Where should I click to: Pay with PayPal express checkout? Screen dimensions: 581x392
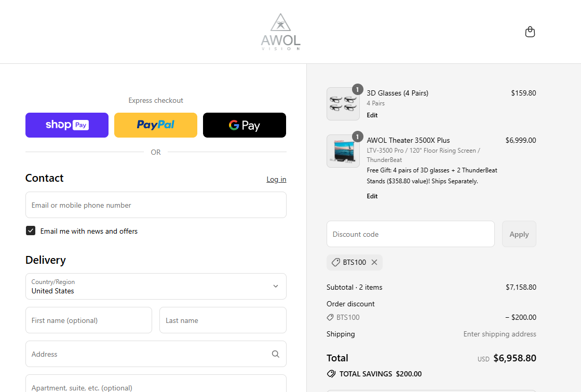coord(156,125)
